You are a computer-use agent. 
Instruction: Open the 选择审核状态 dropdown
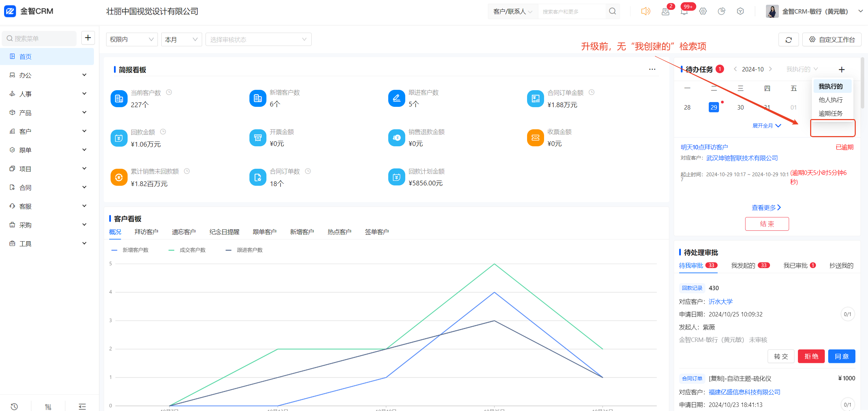coord(258,39)
